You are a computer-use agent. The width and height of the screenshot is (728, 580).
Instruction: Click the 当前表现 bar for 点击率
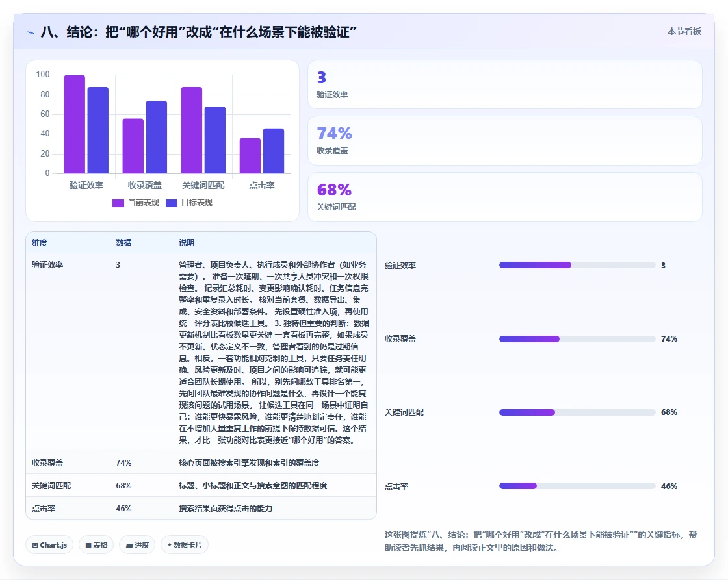pyautogui.click(x=250, y=156)
